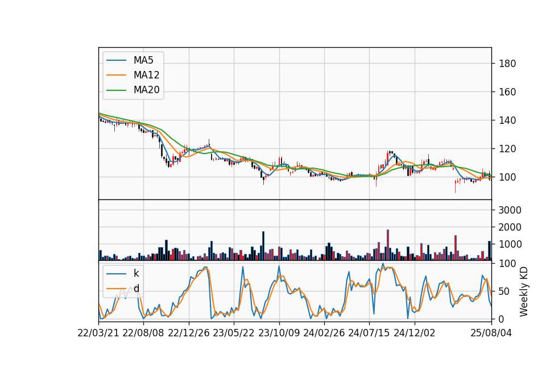Click the d legend label in KD panel
This screenshot has height=392, width=546.
pos(136,289)
